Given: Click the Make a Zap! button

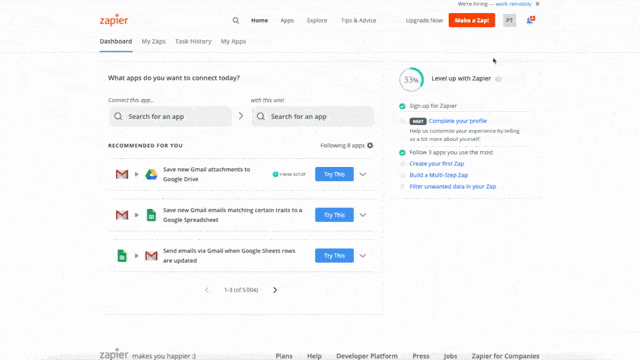Looking at the screenshot, I should [472, 20].
